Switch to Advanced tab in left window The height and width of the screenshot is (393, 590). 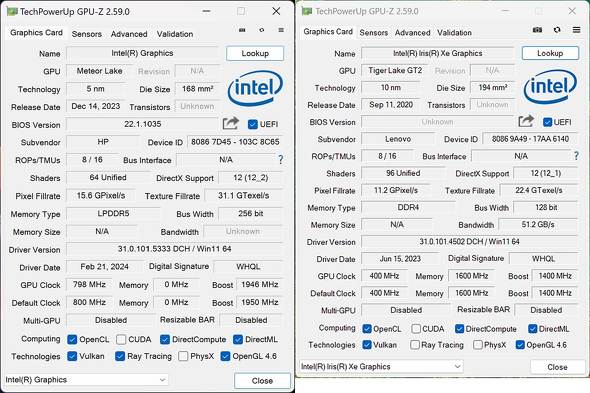(x=129, y=34)
